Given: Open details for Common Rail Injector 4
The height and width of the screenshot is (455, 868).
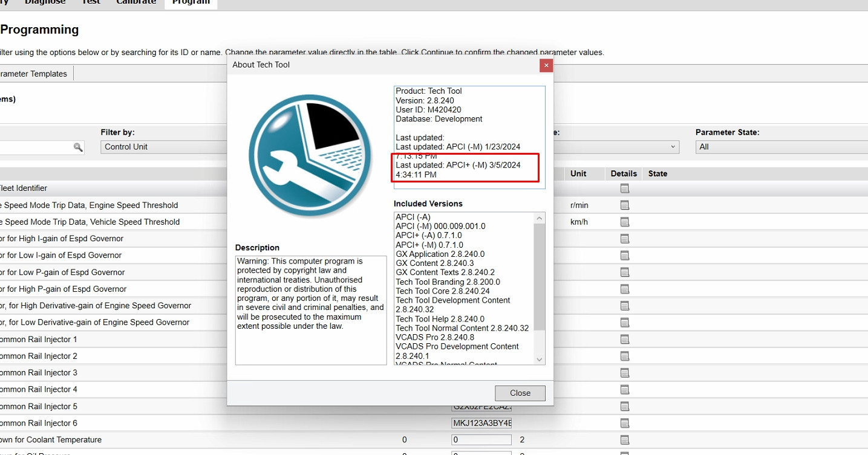Looking at the screenshot, I should pos(625,390).
